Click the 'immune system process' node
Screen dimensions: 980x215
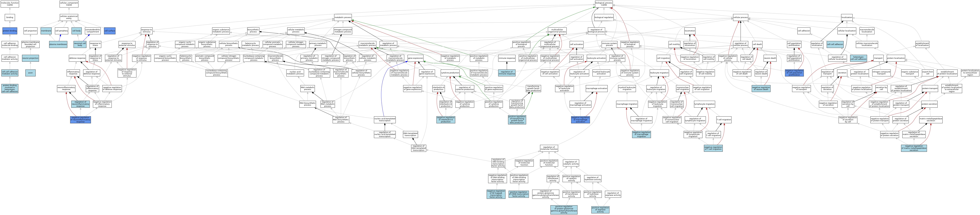(609, 45)
